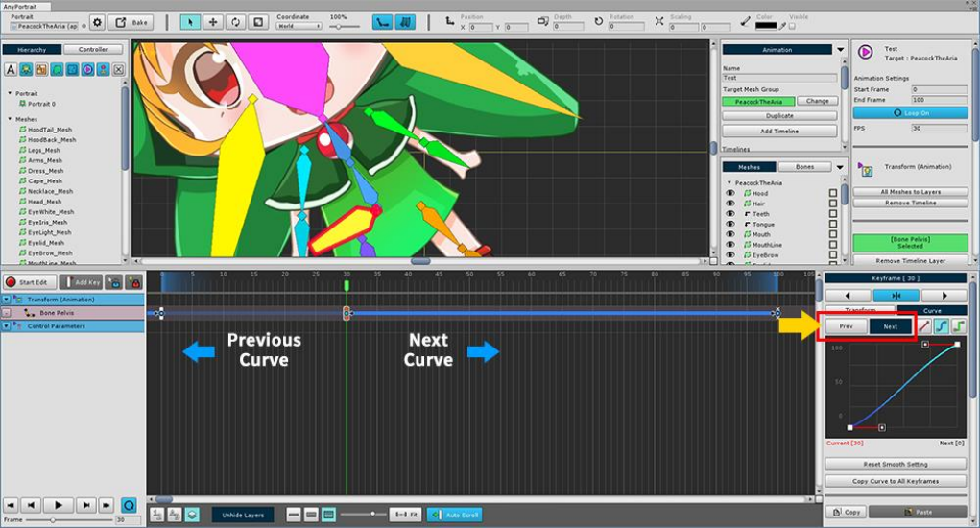Select the smooth curve type icon

[941, 326]
